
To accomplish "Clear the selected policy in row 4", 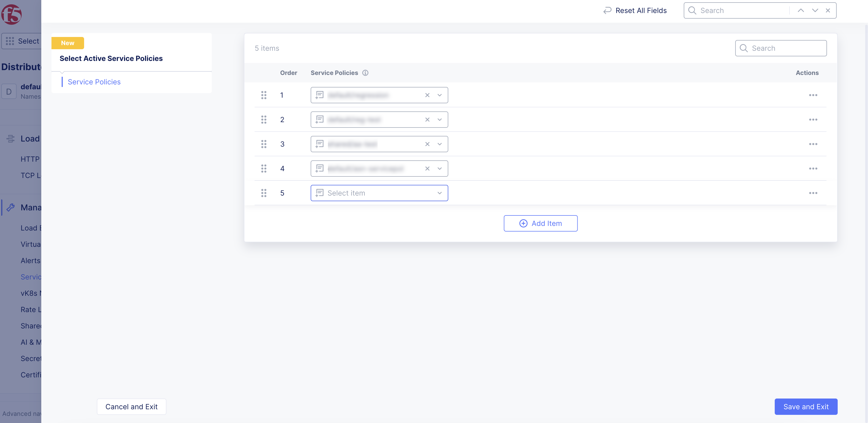I will coord(427,169).
